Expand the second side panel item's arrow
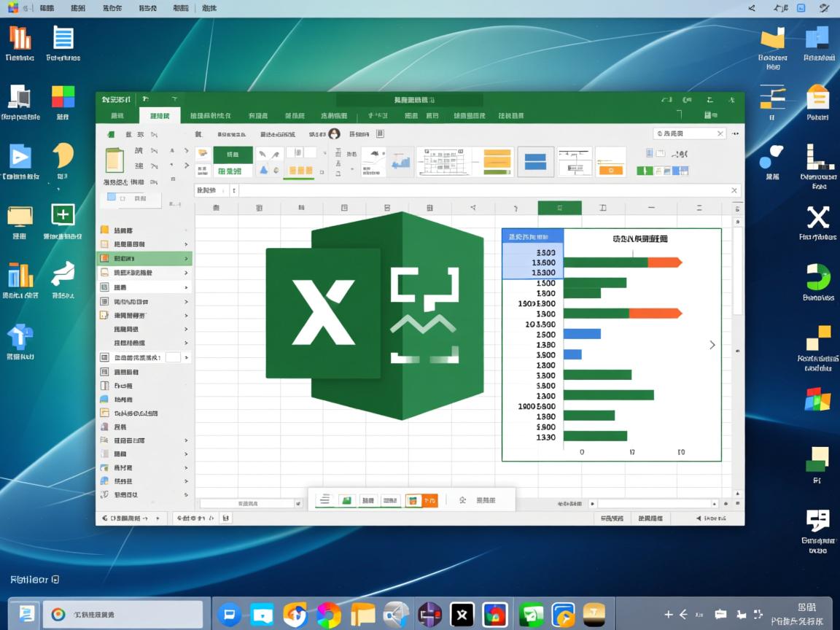This screenshot has height=630, width=840. click(x=186, y=244)
